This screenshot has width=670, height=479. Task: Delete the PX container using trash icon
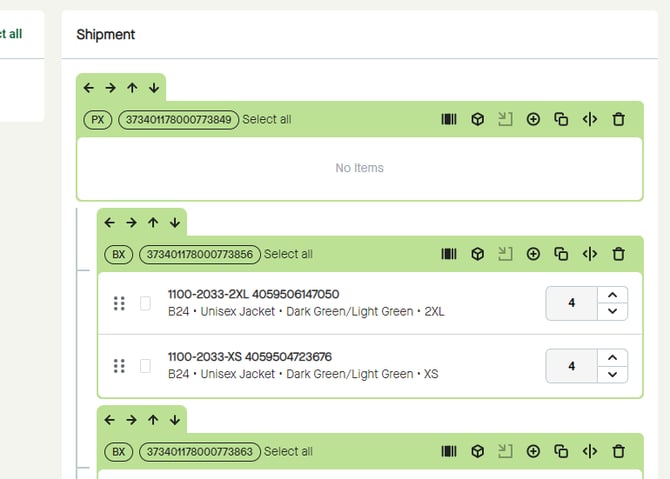[618, 119]
